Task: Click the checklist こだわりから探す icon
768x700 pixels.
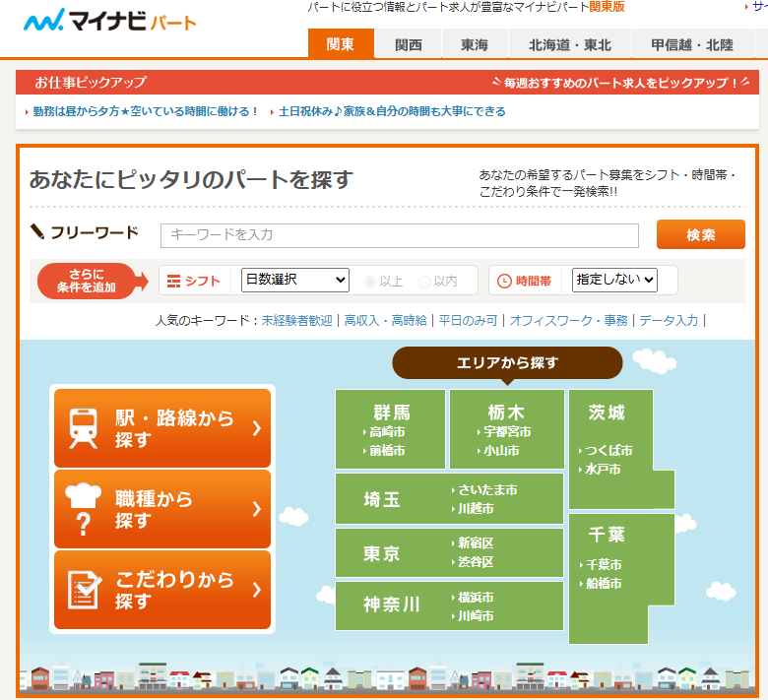Action: (84, 590)
